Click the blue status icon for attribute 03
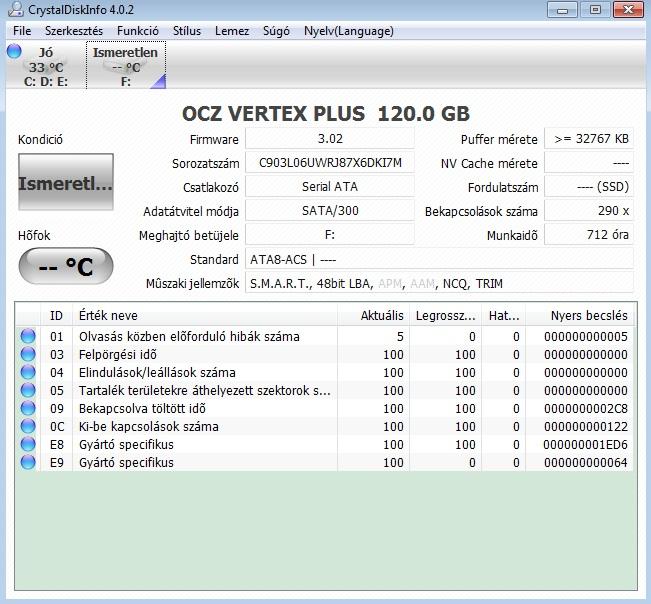651x604 pixels. [x=28, y=354]
